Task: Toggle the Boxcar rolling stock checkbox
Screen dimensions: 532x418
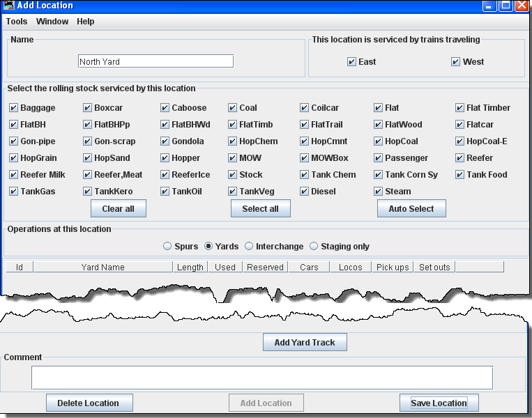Action: (x=88, y=108)
